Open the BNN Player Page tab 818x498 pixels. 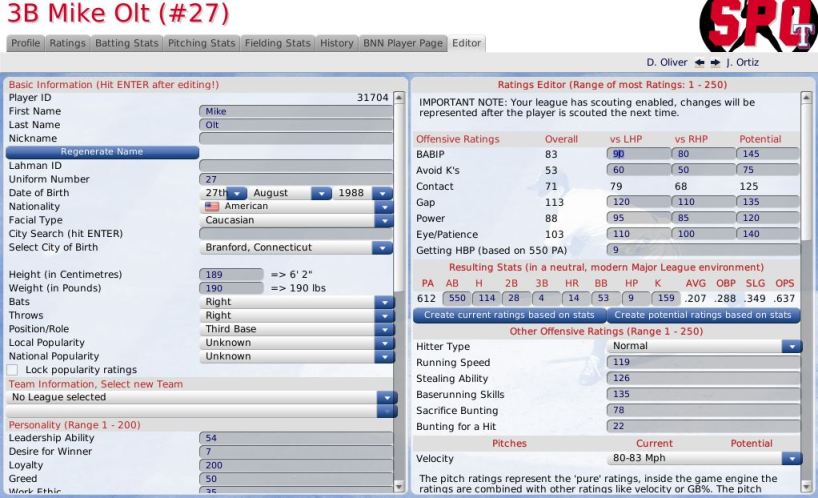click(x=403, y=43)
